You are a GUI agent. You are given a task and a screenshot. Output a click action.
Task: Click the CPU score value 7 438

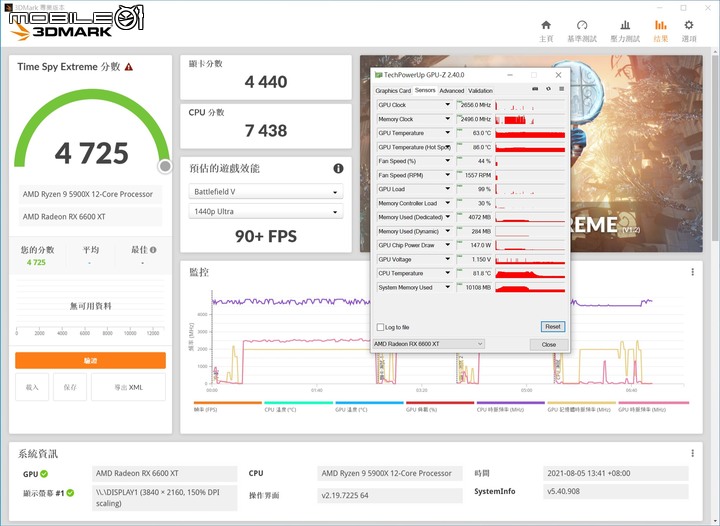pyautogui.click(x=266, y=131)
